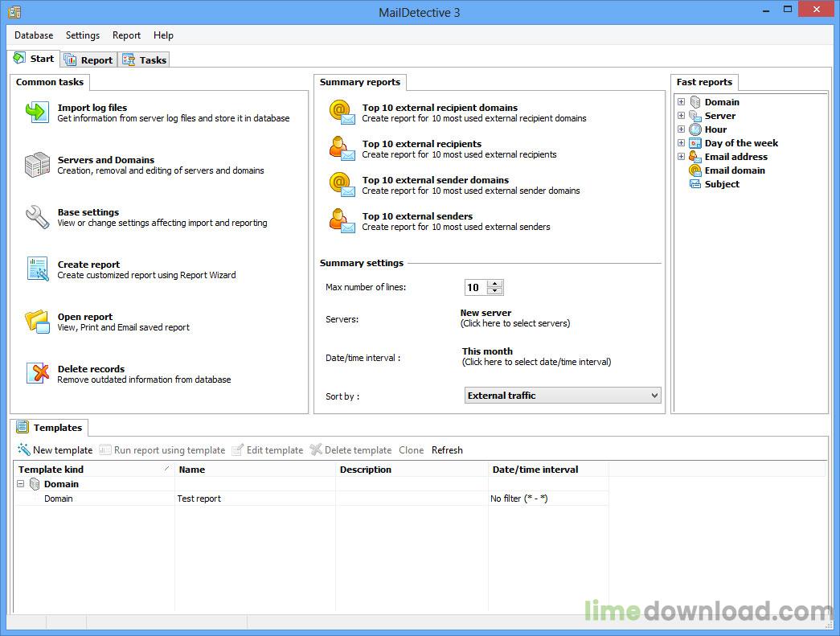Click the Subject label in Fast reports
The width and height of the screenshot is (840, 636).
coord(722,184)
